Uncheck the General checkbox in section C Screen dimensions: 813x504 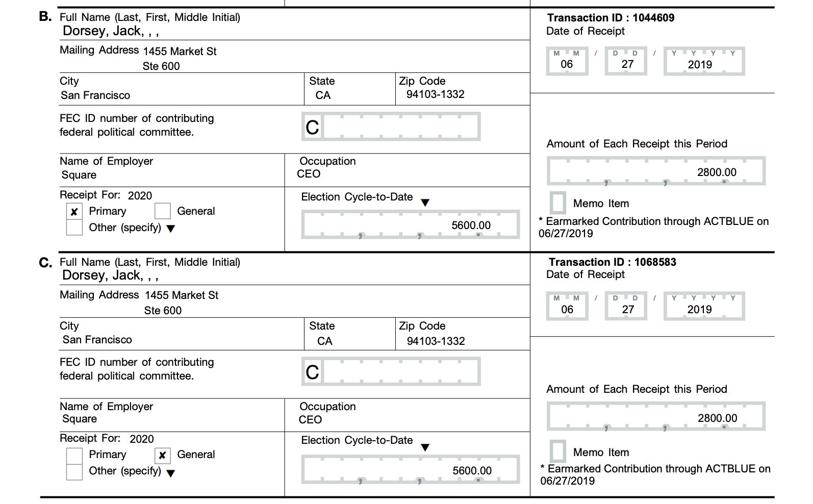(162, 455)
